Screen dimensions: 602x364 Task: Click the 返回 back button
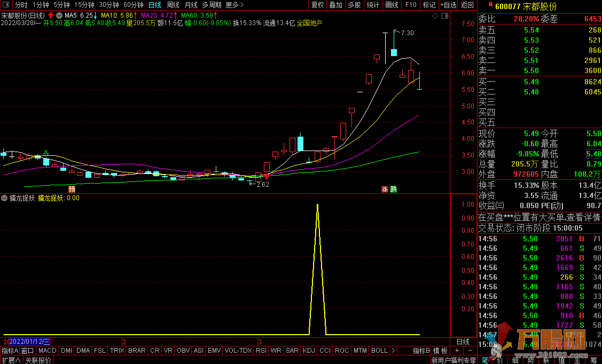click(467, 5)
